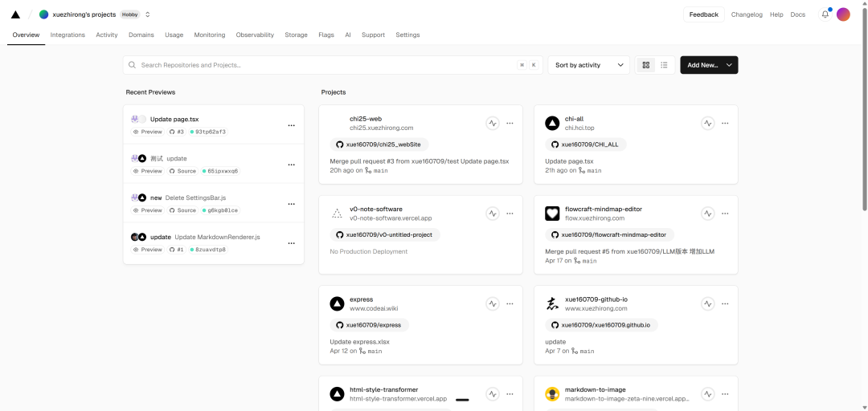Open activity graph for express project

pyautogui.click(x=493, y=303)
